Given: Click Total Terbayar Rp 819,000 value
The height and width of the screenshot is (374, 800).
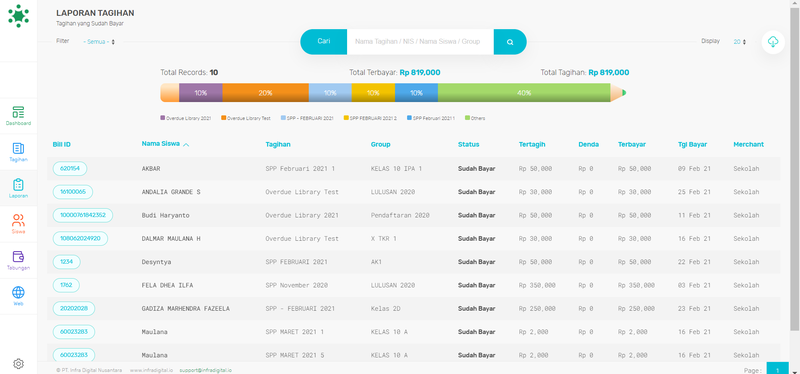Looking at the screenshot, I should 420,72.
